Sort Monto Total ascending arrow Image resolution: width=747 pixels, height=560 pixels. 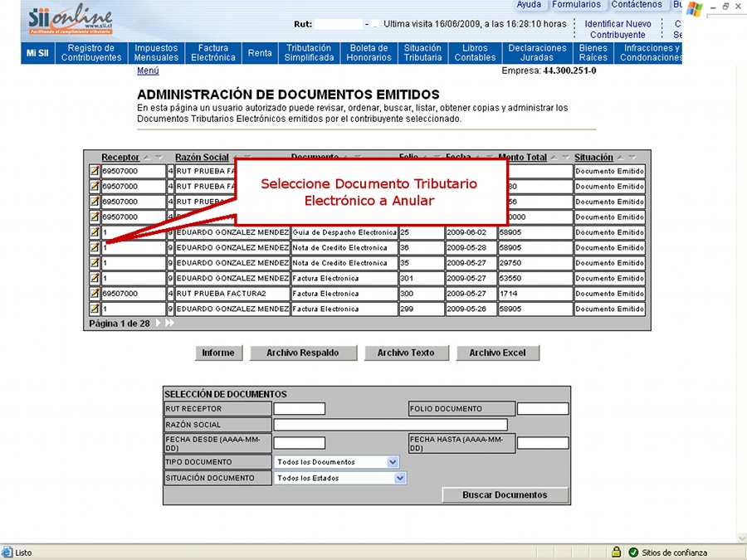(554, 158)
